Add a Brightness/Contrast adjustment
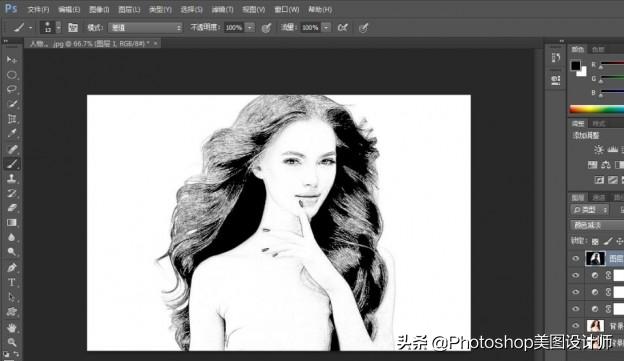 599,150
